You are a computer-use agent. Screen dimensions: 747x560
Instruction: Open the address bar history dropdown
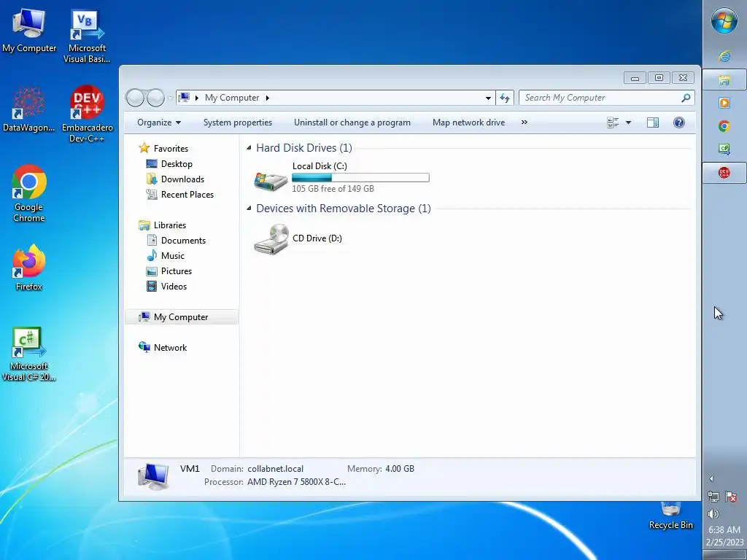(x=488, y=98)
